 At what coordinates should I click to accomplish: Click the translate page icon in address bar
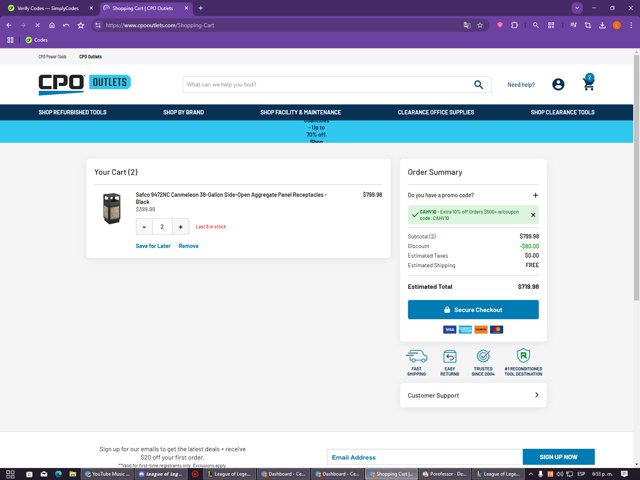click(467, 25)
